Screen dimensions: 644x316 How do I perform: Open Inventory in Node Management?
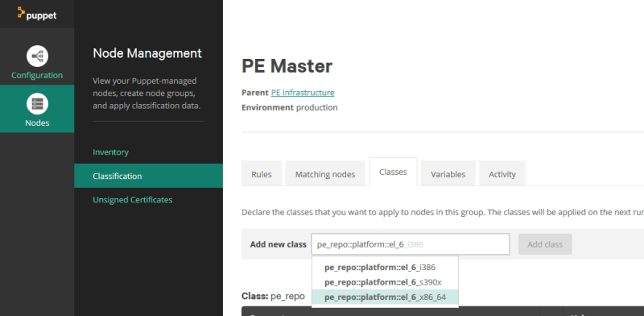pos(110,152)
